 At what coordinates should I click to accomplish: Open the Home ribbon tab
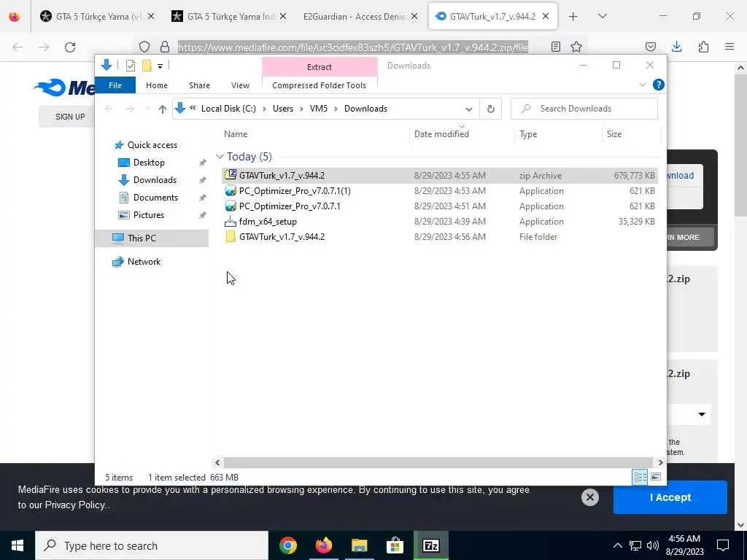[157, 85]
